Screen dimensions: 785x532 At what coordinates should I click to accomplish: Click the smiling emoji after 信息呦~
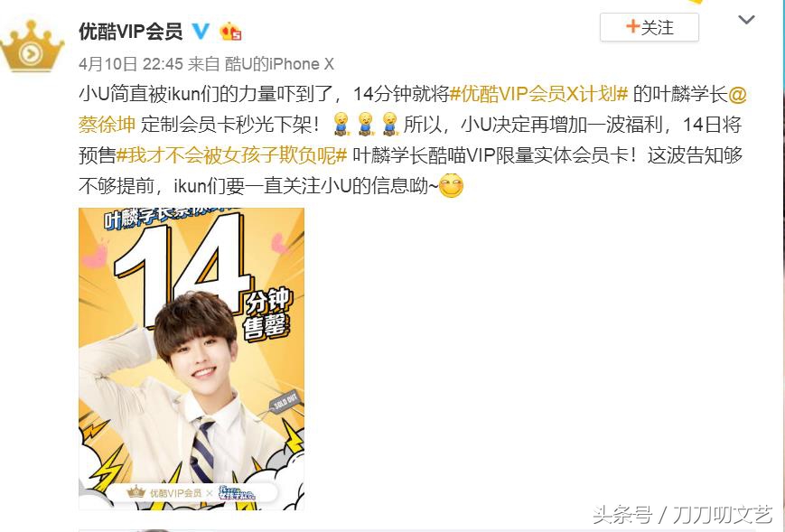451,186
